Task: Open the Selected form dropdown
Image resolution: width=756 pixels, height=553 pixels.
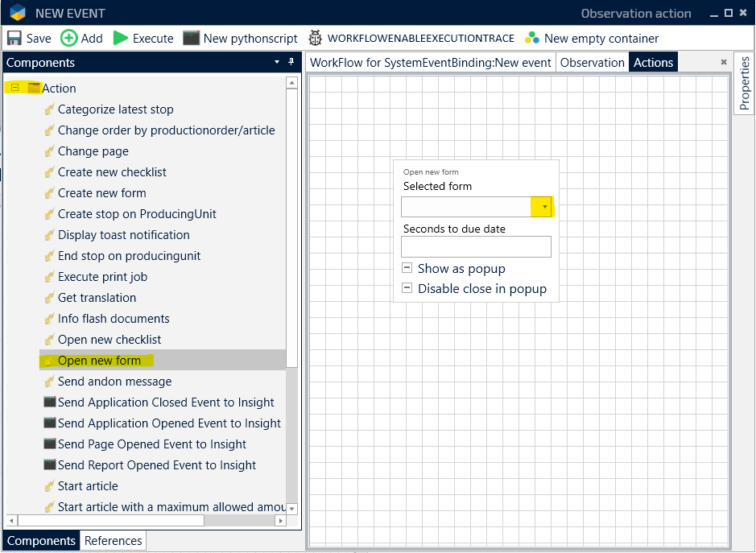Action: pos(544,207)
